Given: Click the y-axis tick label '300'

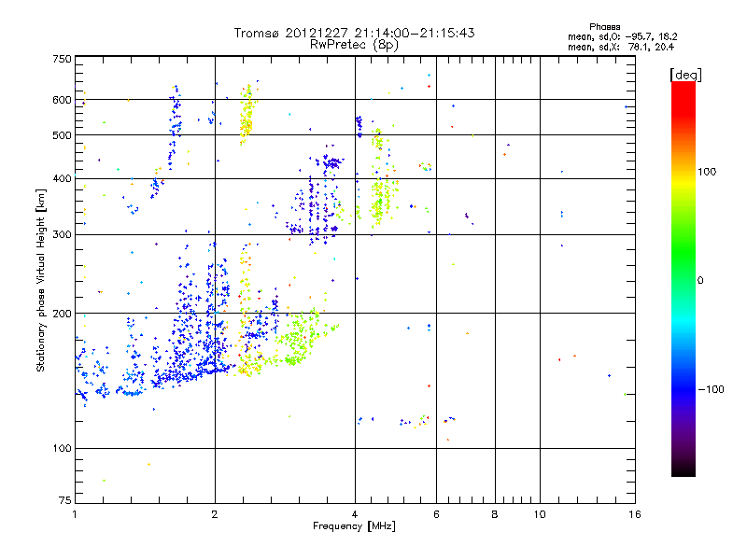Looking at the screenshot, I should click(62, 234).
